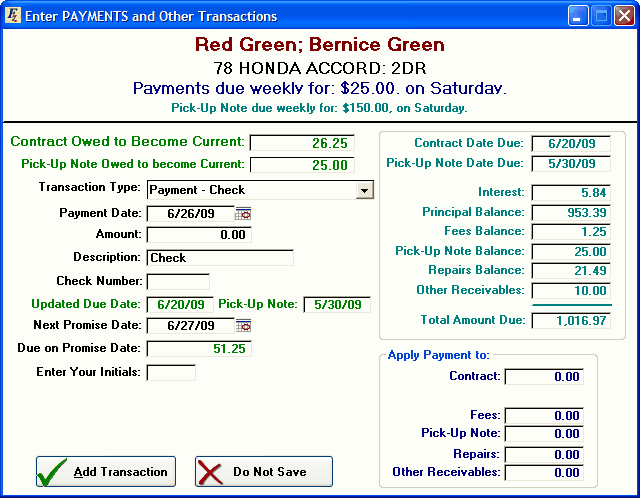
Task: Click the Principal Balance value box
Action: tap(571, 213)
